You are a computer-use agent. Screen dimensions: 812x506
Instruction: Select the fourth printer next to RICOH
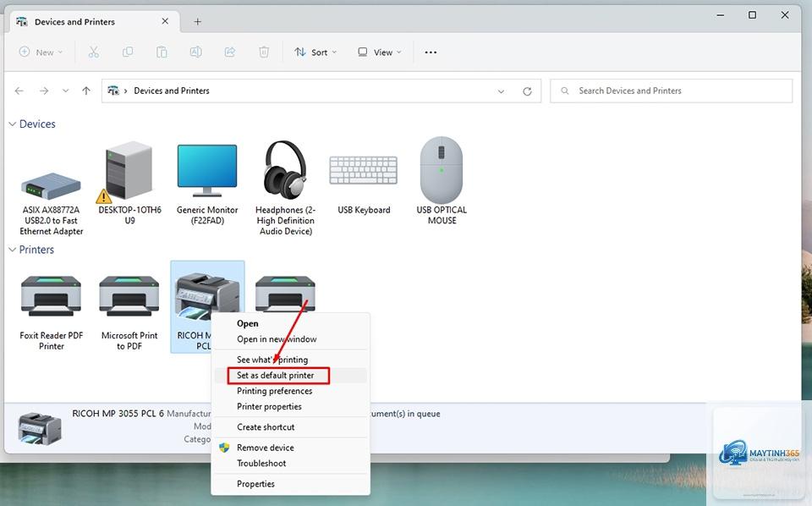(285, 293)
